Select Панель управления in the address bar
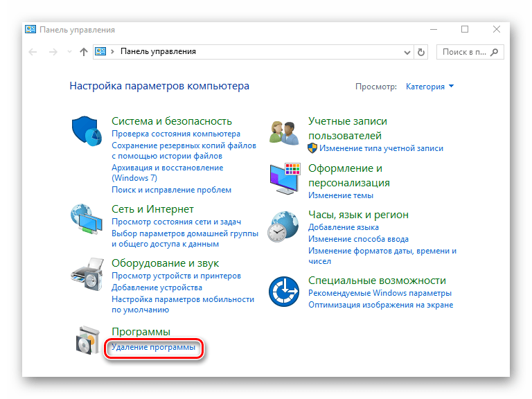 [158, 51]
